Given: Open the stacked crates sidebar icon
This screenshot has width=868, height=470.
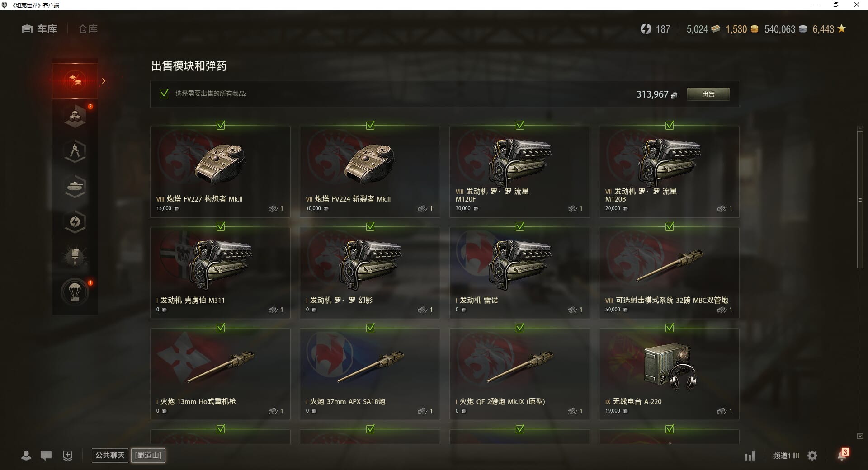Looking at the screenshot, I should [75, 116].
